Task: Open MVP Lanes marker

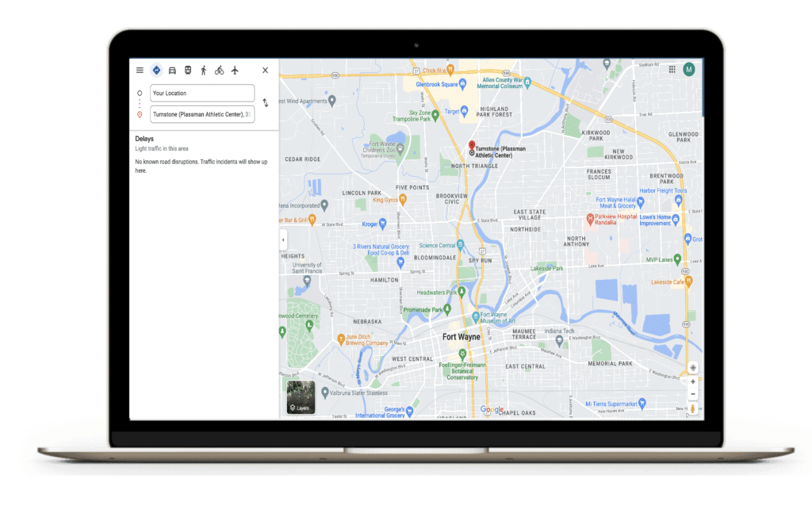Action: 677,259
